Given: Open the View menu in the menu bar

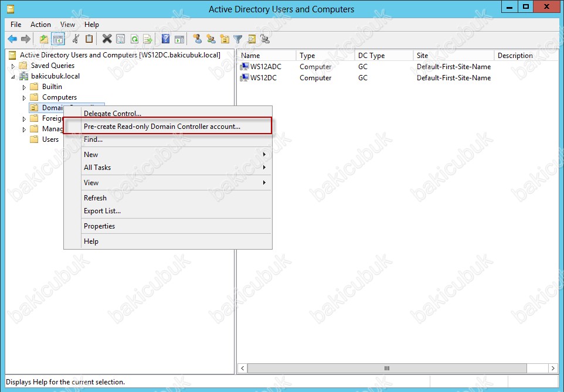Looking at the screenshot, I should [67, 25].
